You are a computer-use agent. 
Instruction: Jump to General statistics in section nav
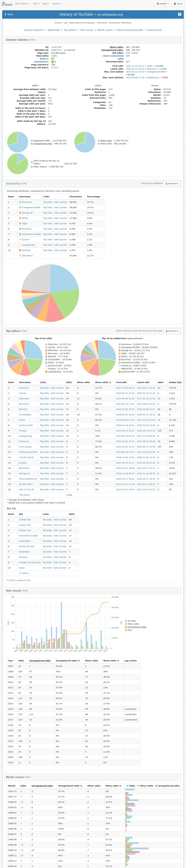(34, 30)
